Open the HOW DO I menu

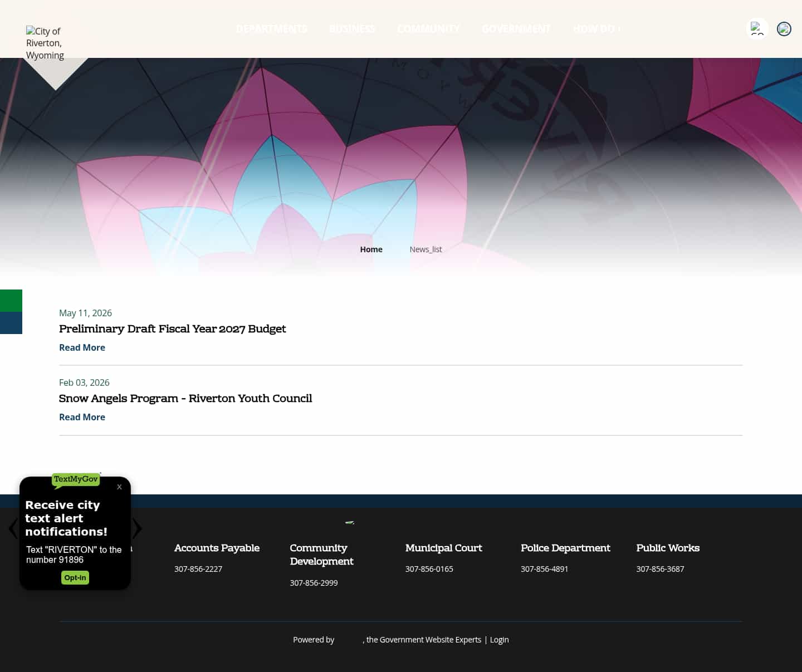pos(597,28)
